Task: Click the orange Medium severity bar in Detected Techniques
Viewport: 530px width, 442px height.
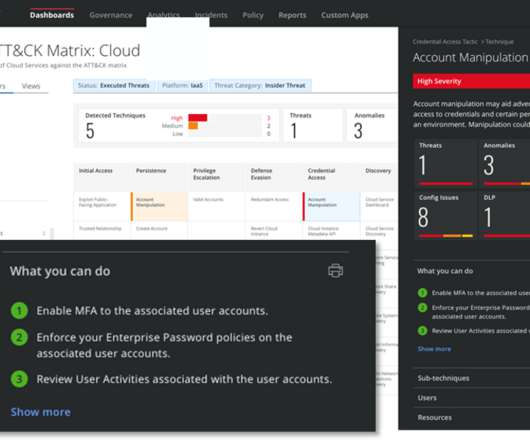Action: (193, 126)
